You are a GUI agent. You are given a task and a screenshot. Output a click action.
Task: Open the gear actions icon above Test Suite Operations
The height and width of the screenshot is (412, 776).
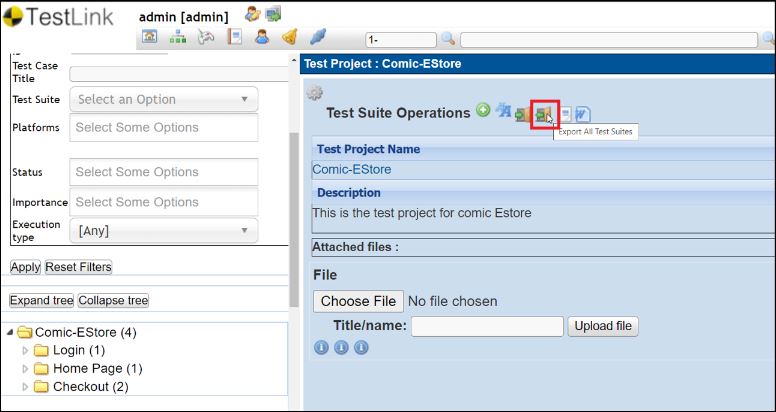tap(314, 93)
